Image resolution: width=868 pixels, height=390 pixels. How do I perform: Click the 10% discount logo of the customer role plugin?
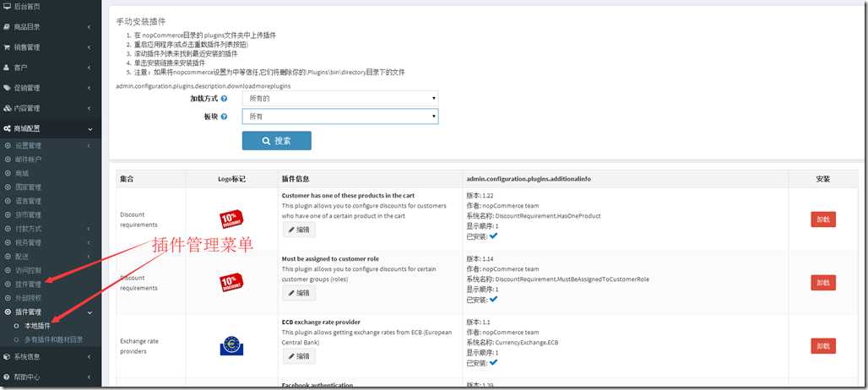tap(231, 282)
